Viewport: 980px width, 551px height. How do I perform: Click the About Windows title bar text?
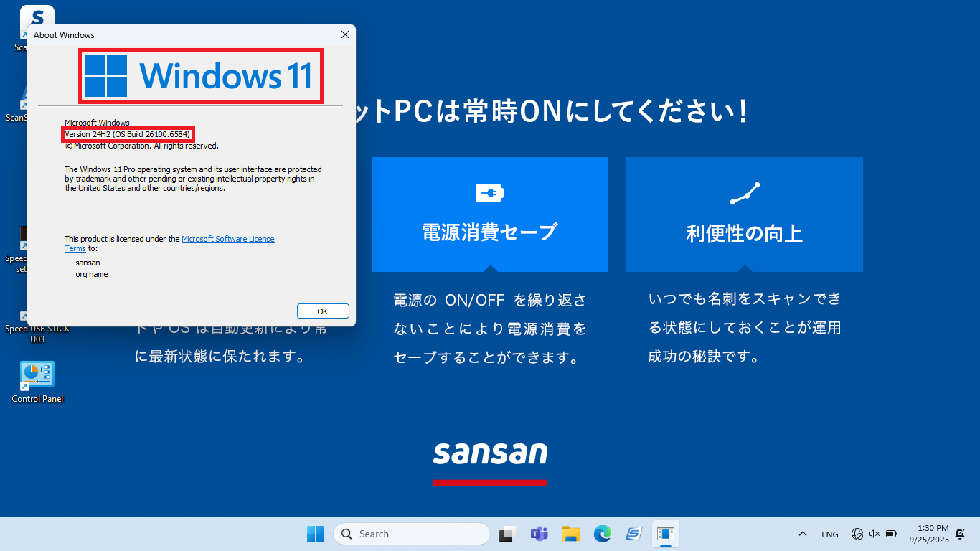point(64,34)
